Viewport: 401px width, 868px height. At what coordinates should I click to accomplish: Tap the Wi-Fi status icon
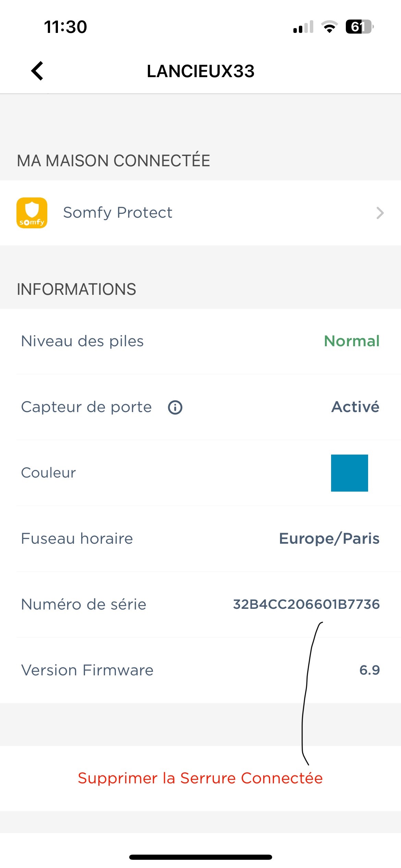[x=329, y=27]
